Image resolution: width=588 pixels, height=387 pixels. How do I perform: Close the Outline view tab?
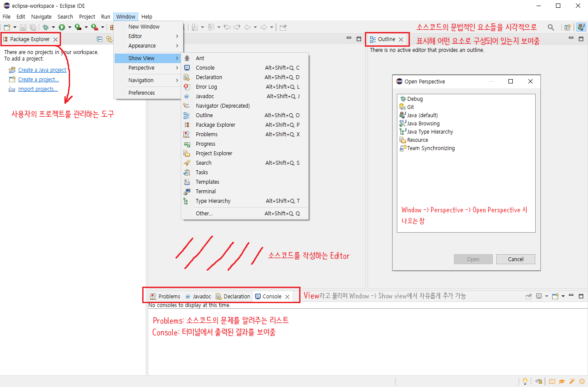click(401, 39)
